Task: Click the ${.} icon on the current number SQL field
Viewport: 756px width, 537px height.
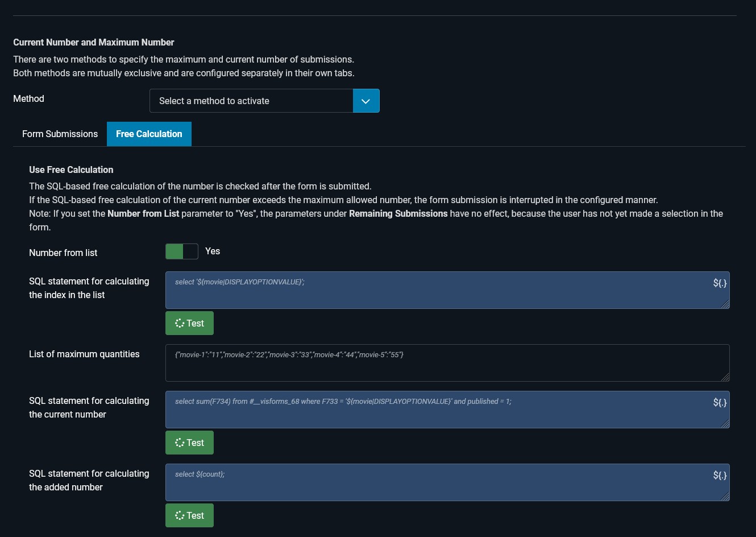Action: point(720,402)
